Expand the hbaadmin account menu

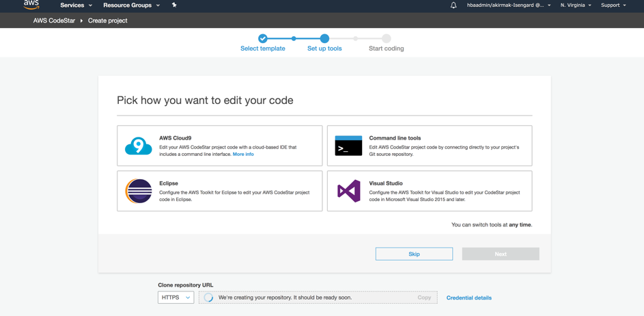(509, 5)
